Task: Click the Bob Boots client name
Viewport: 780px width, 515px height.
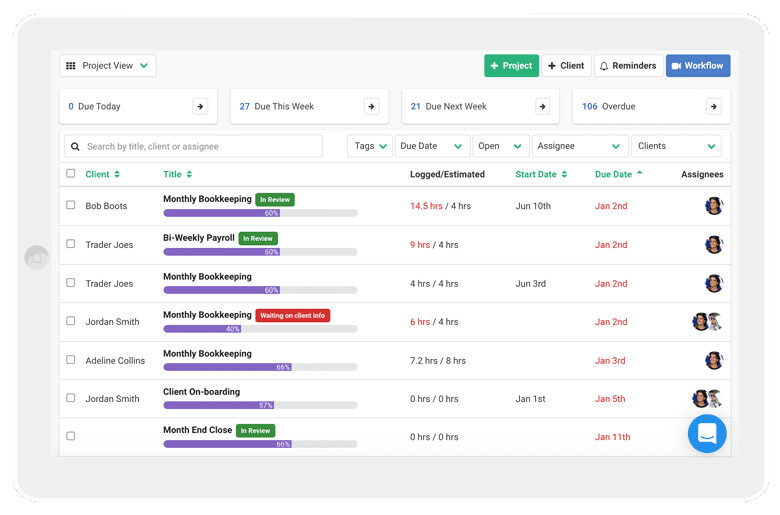Action: pyautogui.click(x=106, y=206)
